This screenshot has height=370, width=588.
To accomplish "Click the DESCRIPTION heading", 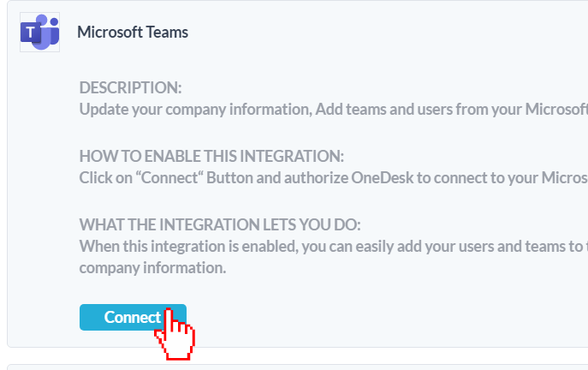I will point(130,88).
